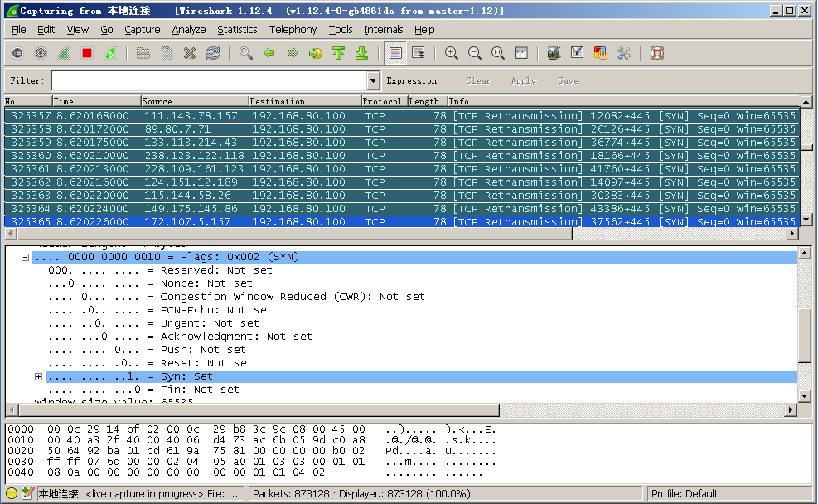
Task: Open the preferences tools icon
Action: tap(624, 53)
